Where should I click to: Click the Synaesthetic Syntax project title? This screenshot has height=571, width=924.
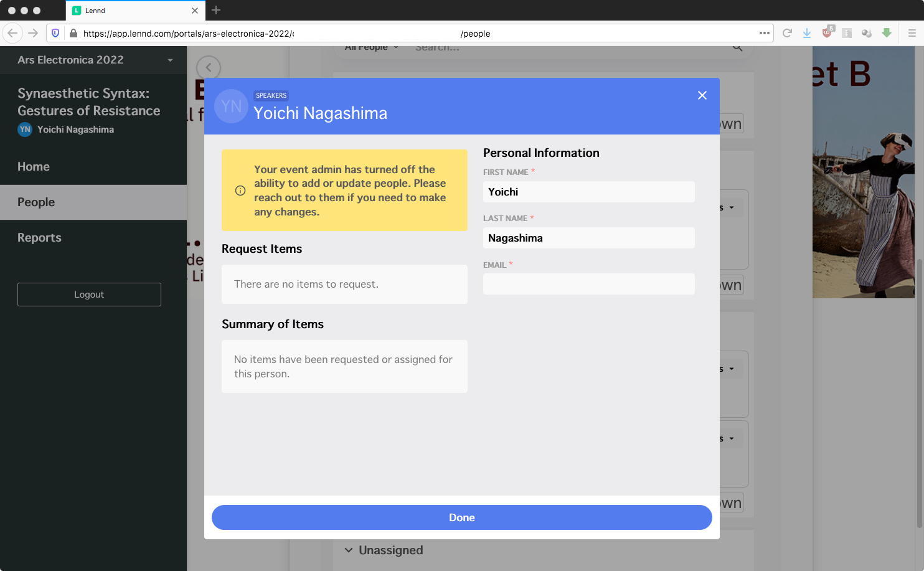pyautogui.click(x=89, y=102)
